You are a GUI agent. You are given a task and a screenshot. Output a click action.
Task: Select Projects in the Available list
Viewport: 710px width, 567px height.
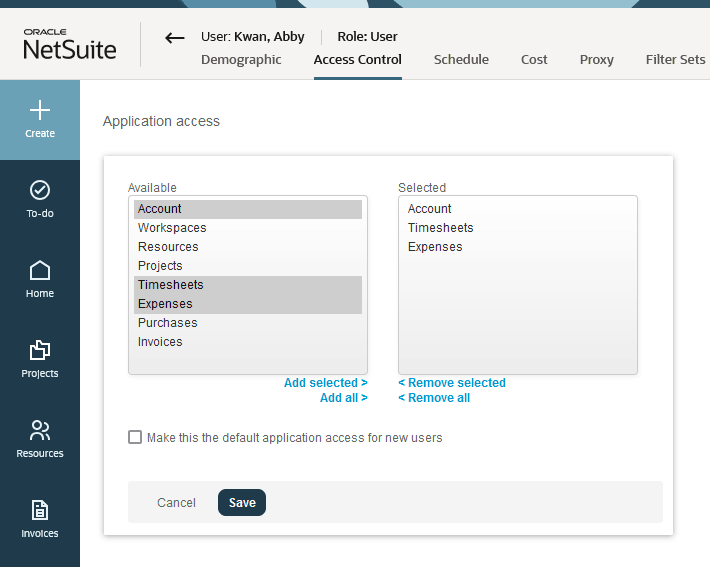(248, 266)
